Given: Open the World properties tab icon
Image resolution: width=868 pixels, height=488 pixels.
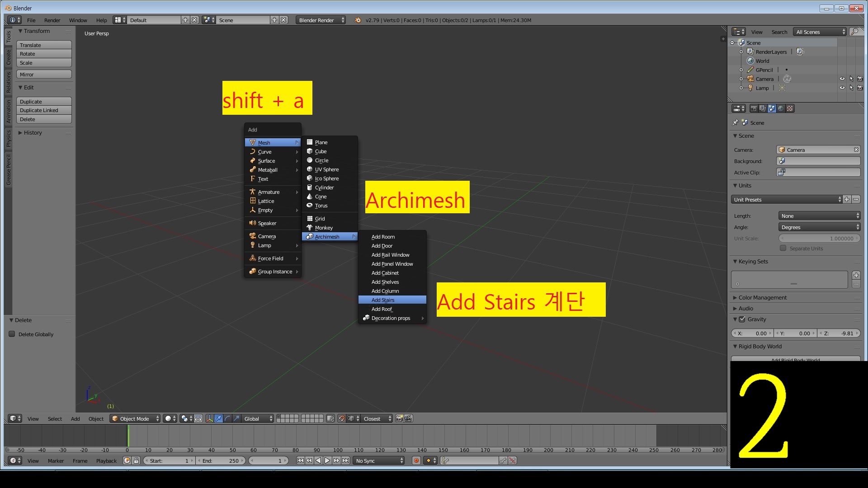Looking at the screenshot, I should pyautogui.click(x=781, y=108).
